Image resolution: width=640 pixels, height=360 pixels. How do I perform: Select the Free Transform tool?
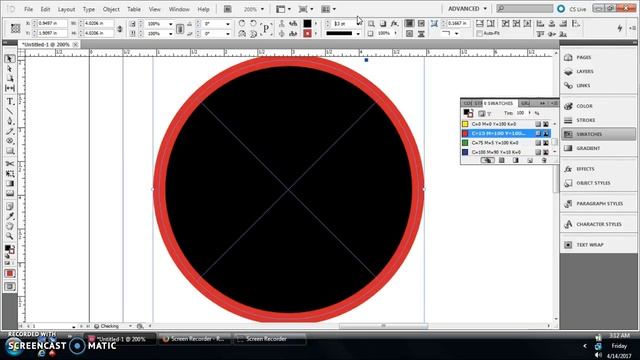[x=10, y=173]
